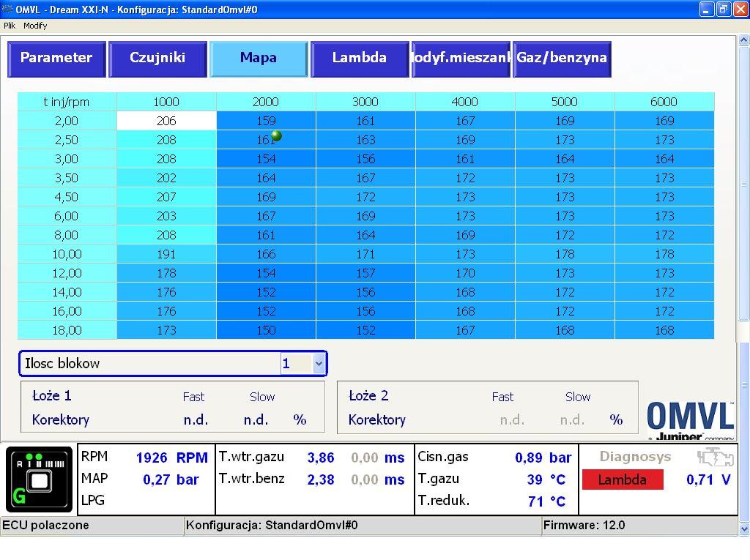The image size is (750, 560).
Task: Select cell 207 in the 4,50 row
Action: point(166,197)
